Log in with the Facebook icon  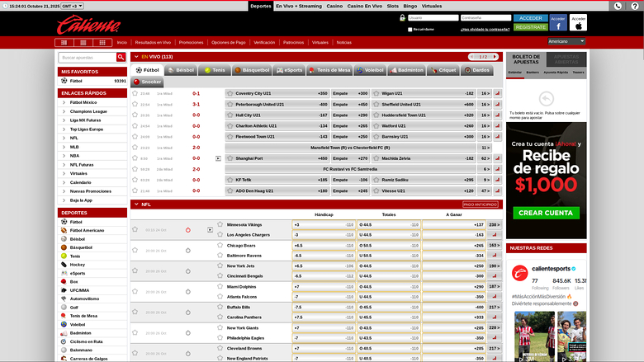(x=558, y=23)
